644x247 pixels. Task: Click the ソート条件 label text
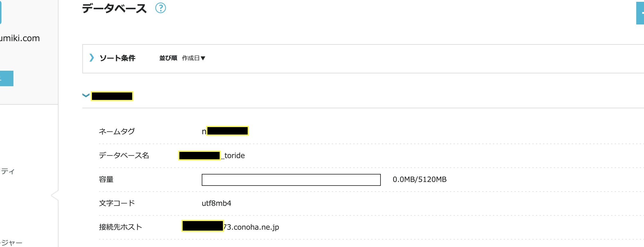coord(117,58)
